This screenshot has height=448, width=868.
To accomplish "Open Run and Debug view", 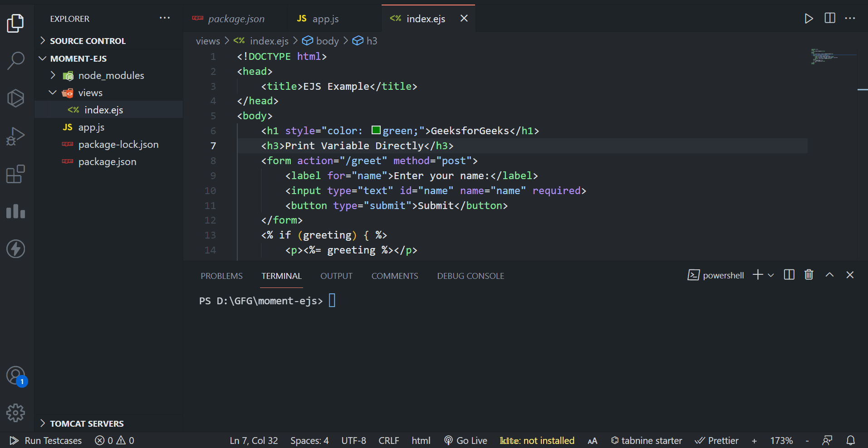I will pyautogui.click(x=16, y=136).
